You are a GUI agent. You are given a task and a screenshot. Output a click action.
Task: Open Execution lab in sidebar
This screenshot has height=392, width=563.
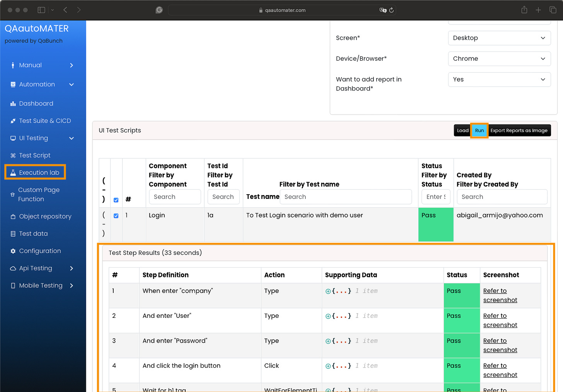tap(39, 173)
